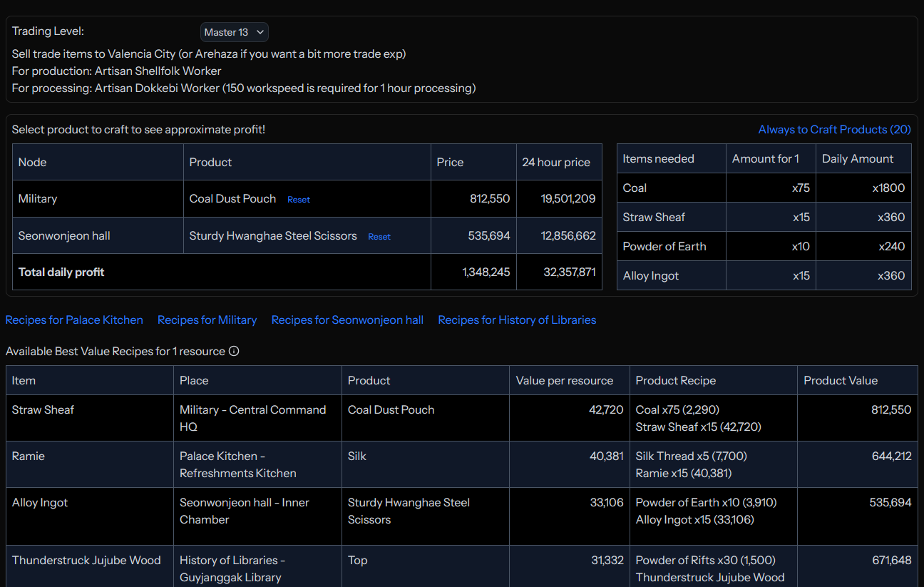Reset the Coal Dust Pouch selection
This screenshot has height=587, width=924.
298,200
